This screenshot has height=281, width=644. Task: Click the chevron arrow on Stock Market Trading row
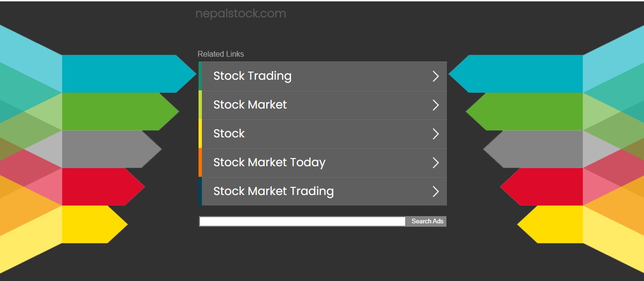click(435, 192)
